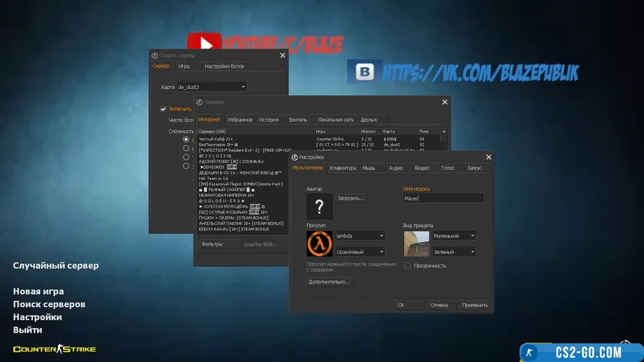
Task: Click the Counter-Strike logo at bottom left
Action: coord(55,349)
